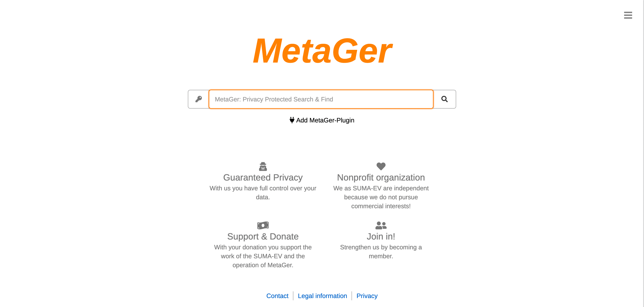Viewport: 644px width, 307px height.
Task: Click the Guaranteed Privacy section heading
Action: pyautogui.click(x=263, y=178)
